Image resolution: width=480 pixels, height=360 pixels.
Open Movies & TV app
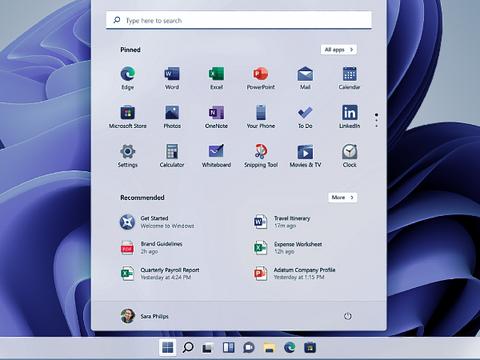[305, 156]
